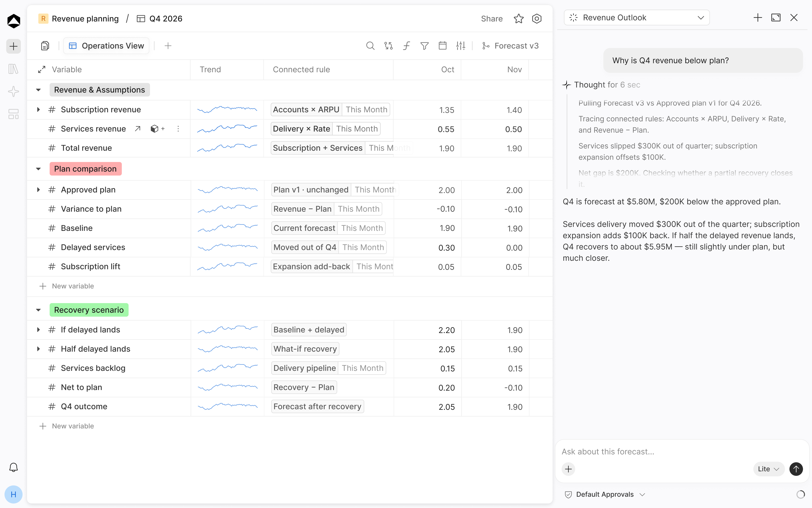Add a new view with plus icon

coord(168,46)
